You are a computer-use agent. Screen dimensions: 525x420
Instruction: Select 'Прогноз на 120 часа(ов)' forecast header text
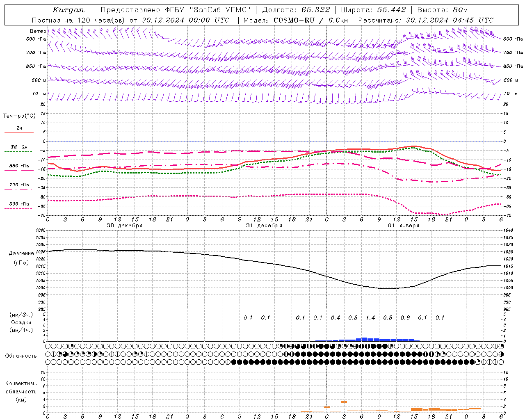(79, 20)
